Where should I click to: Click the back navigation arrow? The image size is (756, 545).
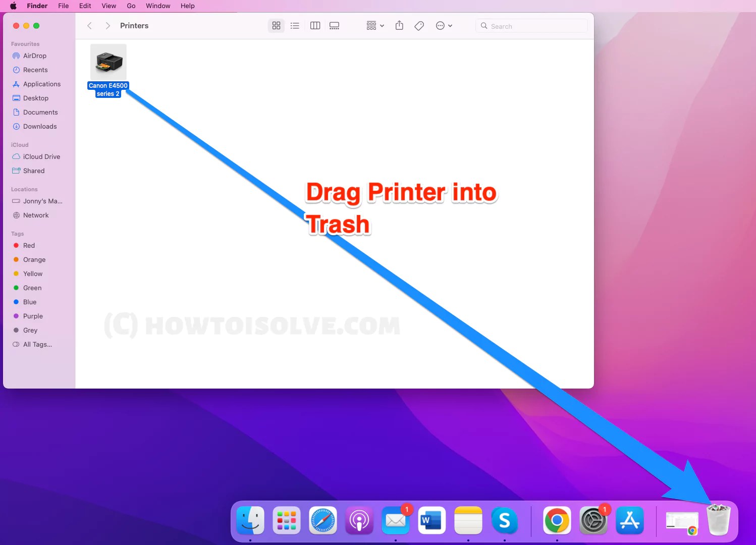coord(89,25)
